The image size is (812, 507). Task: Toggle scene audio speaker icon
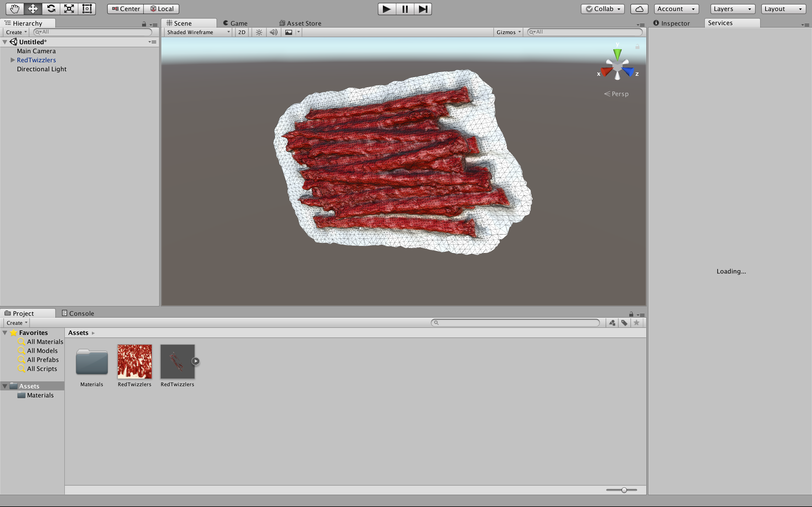(x=273, y=32)
